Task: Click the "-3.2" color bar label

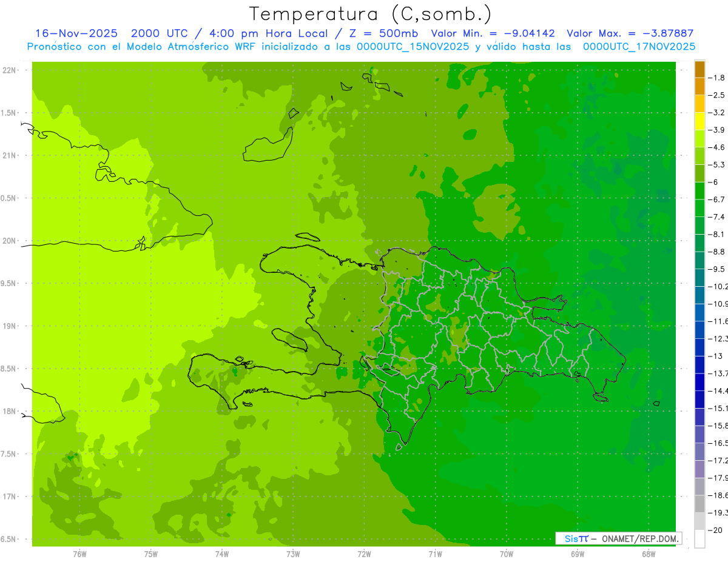Action: pyautogui.click(x=718, y=112)
